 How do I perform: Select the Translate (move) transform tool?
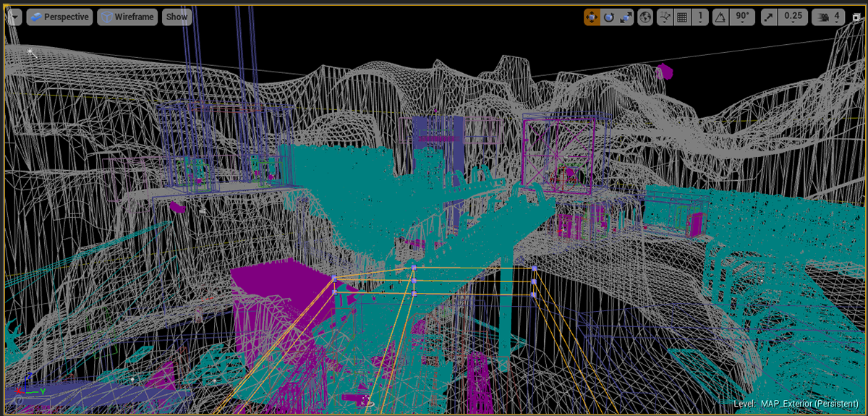click(592, 17)
